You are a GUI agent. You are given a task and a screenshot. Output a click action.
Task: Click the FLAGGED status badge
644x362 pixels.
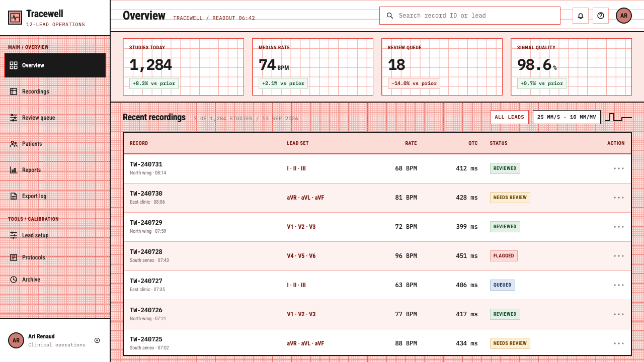504,256
